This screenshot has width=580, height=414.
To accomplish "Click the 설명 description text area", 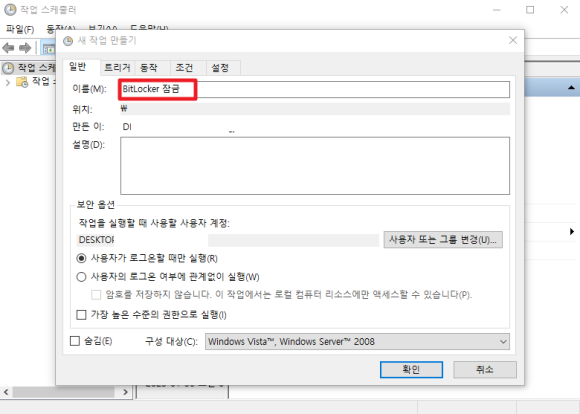I will coord(315,166).
